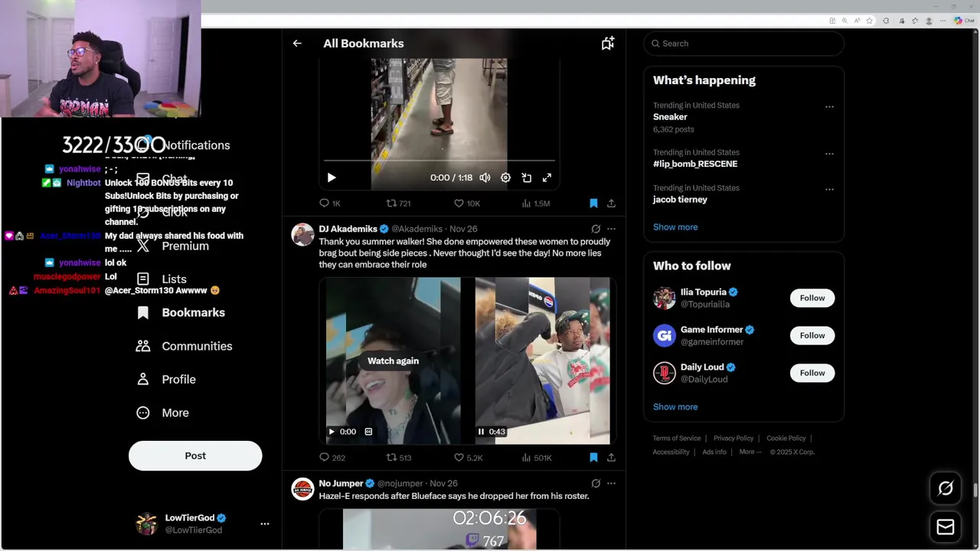Open Bookmarks in the sidebar

(x=181, y=312)
